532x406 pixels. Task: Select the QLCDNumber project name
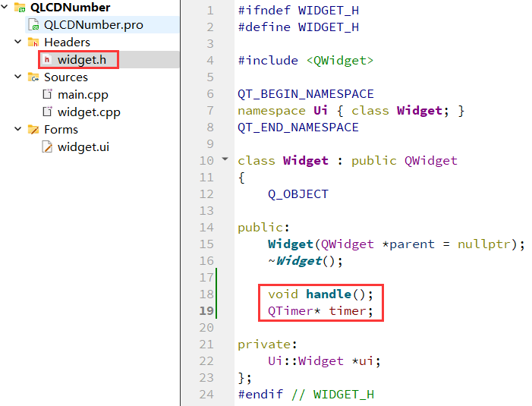click(x=71, y=7)
